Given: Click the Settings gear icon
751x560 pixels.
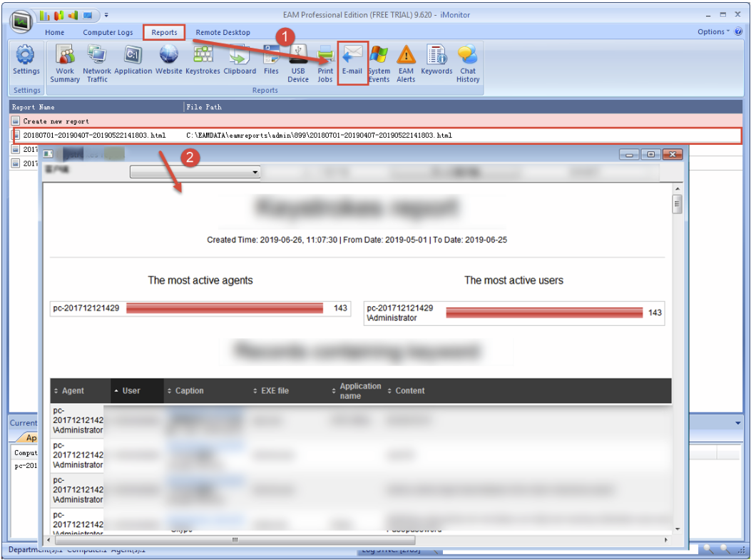Looking at the screenshot, I should [26, 61].
